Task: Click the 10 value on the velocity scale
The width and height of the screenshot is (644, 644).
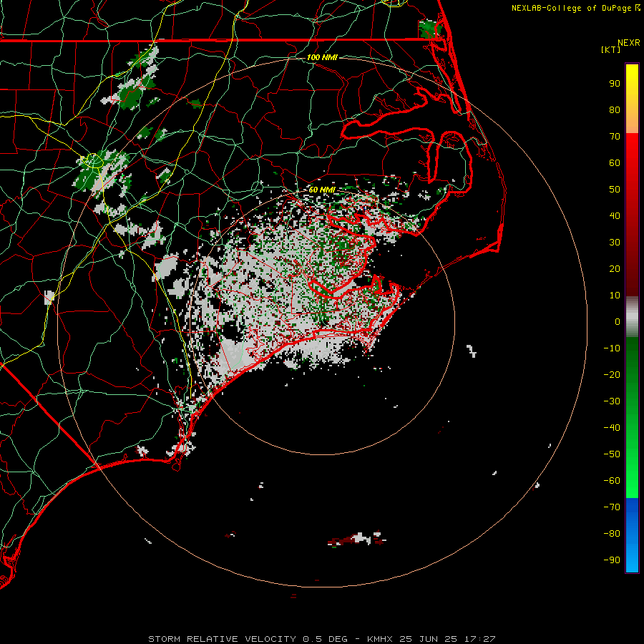Action: [615, 296]
